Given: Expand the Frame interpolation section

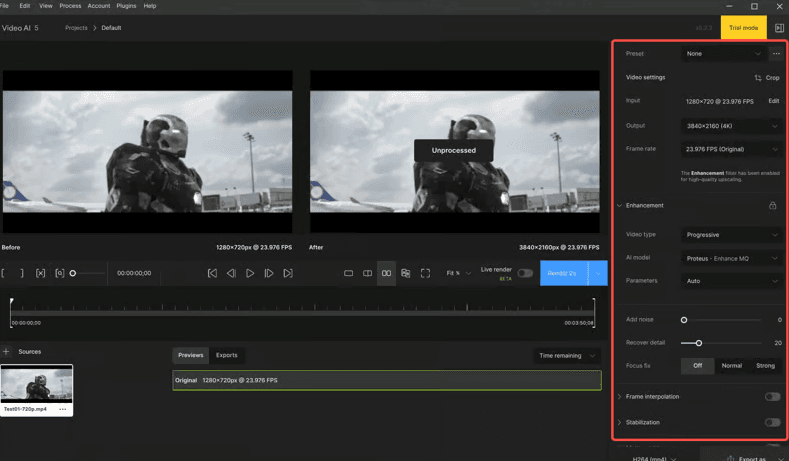Looking at the screenshot, I should 619,397.
